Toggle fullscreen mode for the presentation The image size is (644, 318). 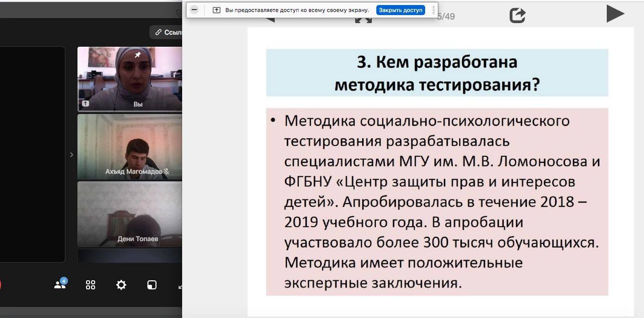click(x=363, y=20)
